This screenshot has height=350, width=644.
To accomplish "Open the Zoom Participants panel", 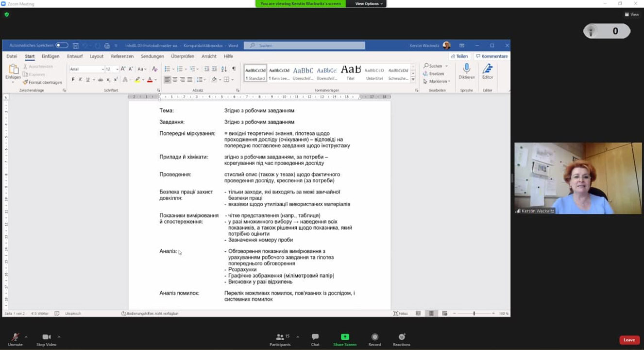I will coord(280,339).
